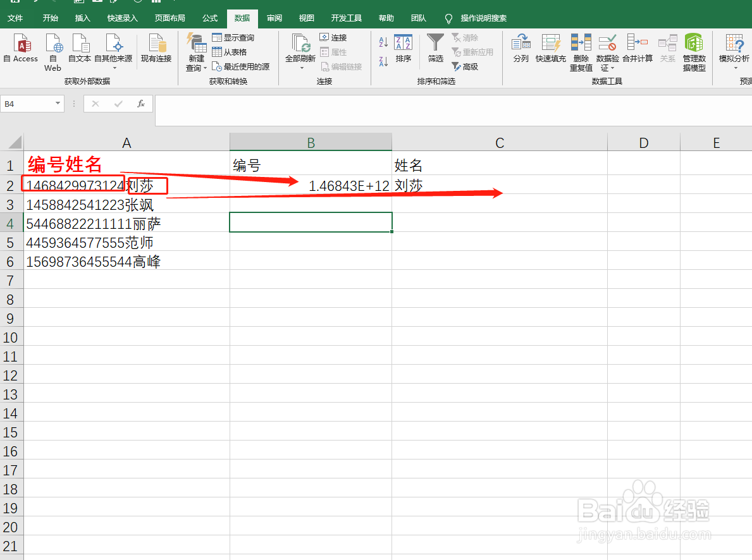
Task: Click 快速填充 flash fill
Action: [551, 48]
